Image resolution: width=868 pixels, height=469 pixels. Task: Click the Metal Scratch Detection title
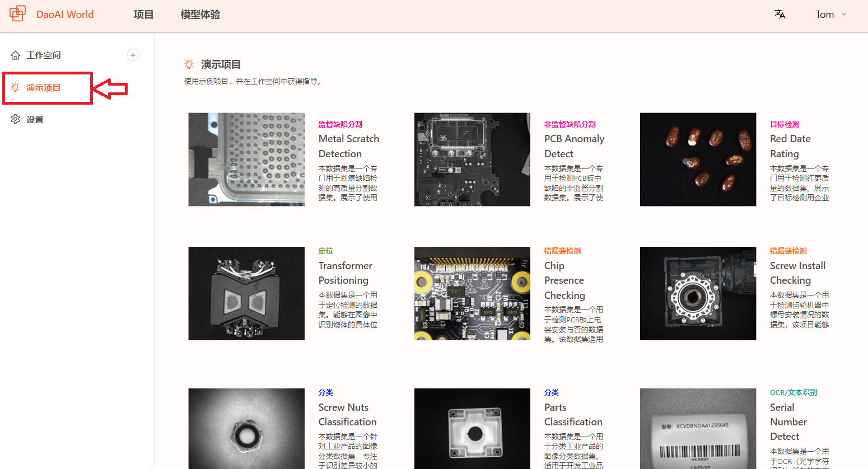349,146
